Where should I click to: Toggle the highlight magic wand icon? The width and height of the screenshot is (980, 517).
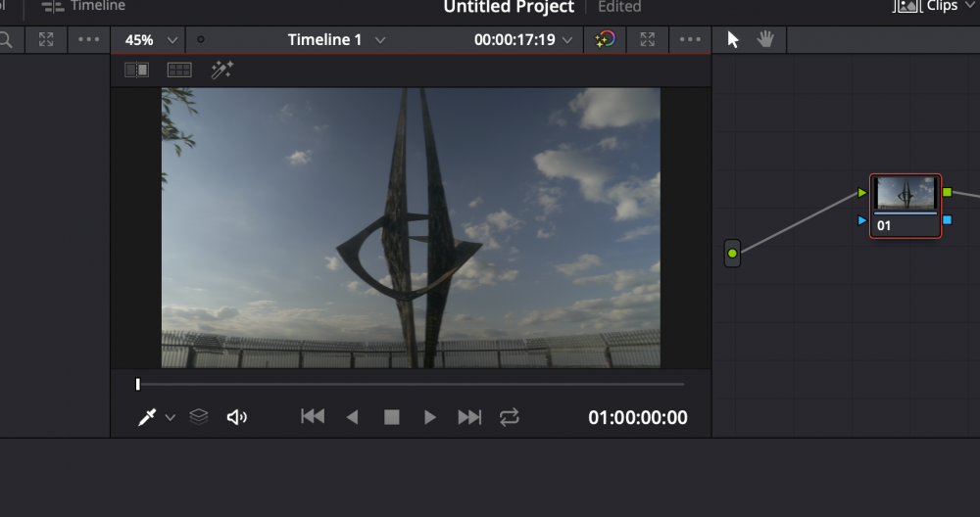click(x=221, y=70)
